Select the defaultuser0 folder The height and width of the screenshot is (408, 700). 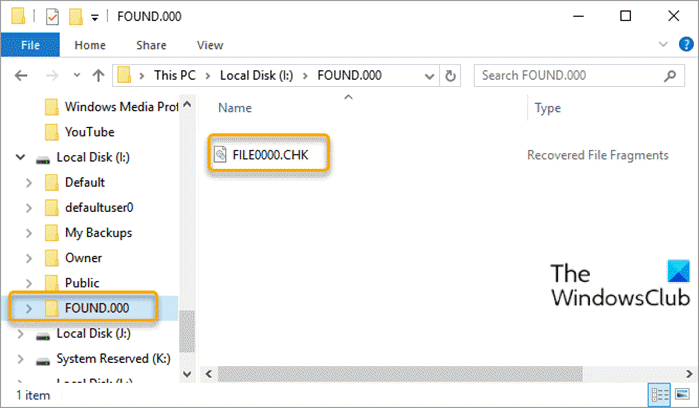pyautogui.click(x=89, y=208)
